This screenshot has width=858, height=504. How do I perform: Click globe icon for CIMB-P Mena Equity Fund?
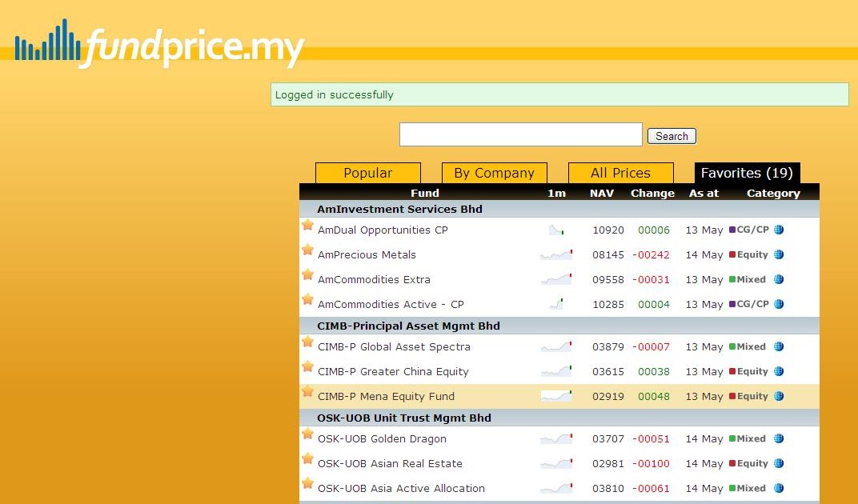[779, 396]
